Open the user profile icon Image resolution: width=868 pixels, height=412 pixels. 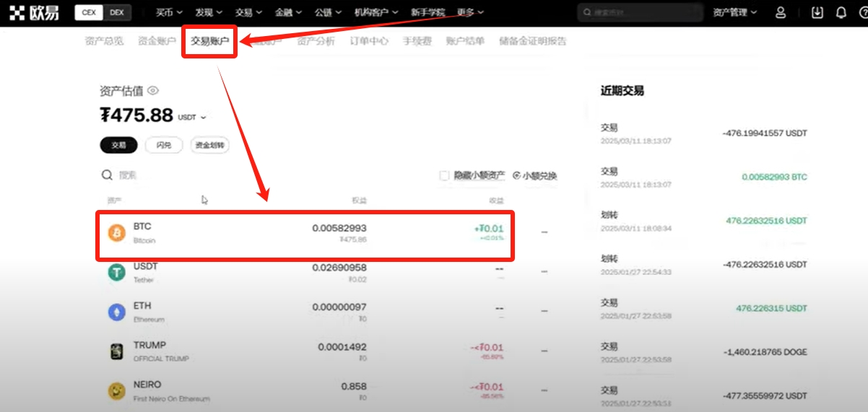[781, 12]
